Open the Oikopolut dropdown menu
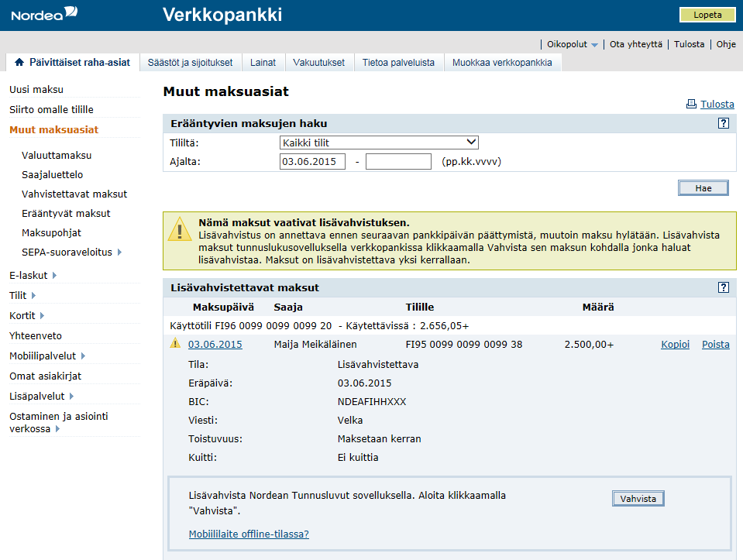This screenshot has width=743, height=560. [569, 44]
